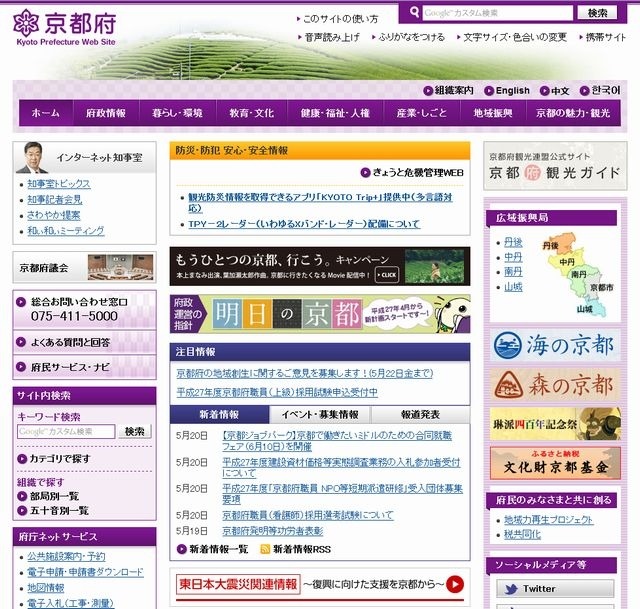Click the 琳派四百年記念祭 banner
Viewport: 640px width, 609px height.
point(555,423)
